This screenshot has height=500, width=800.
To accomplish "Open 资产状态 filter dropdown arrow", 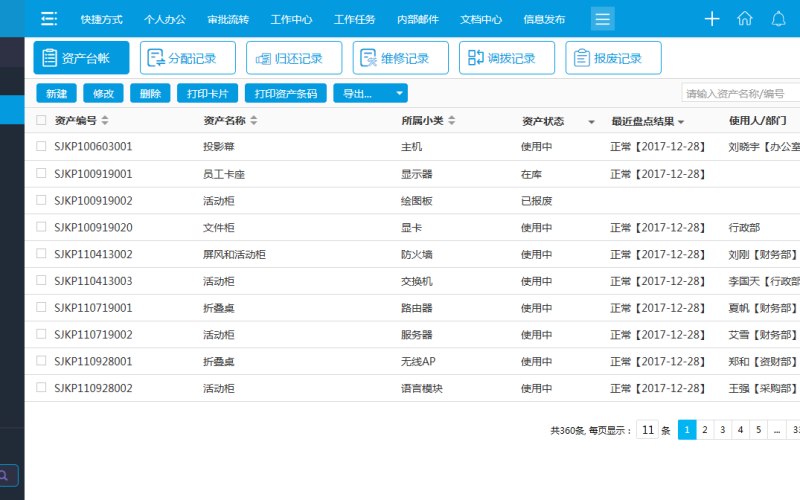I will tap(591, 122).
